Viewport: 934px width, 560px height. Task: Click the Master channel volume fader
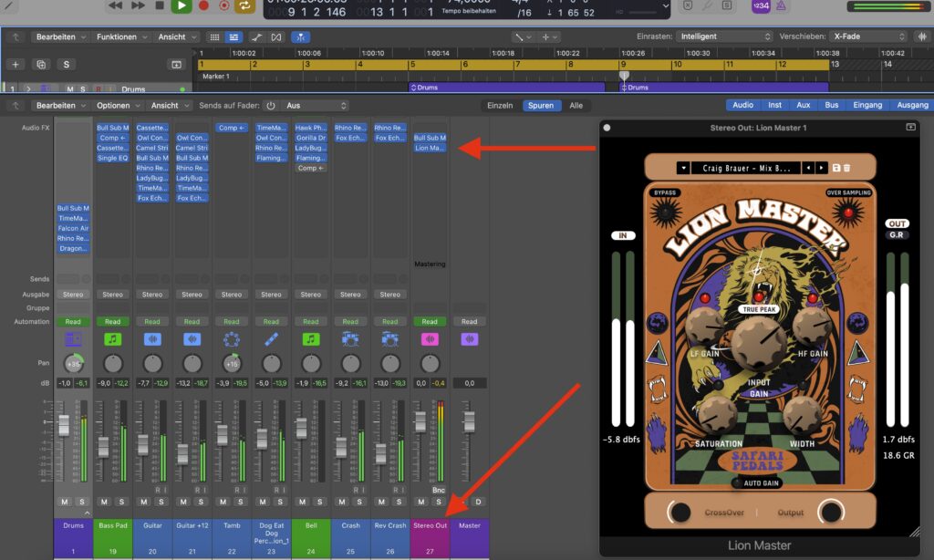point(470,420)
